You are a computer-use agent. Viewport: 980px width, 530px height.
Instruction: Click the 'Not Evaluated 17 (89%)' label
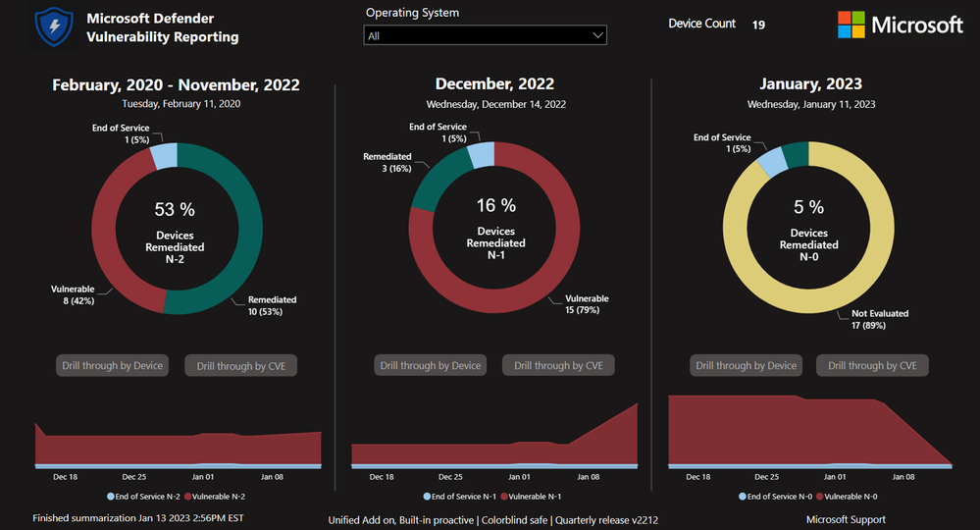(x=879, y=319)
